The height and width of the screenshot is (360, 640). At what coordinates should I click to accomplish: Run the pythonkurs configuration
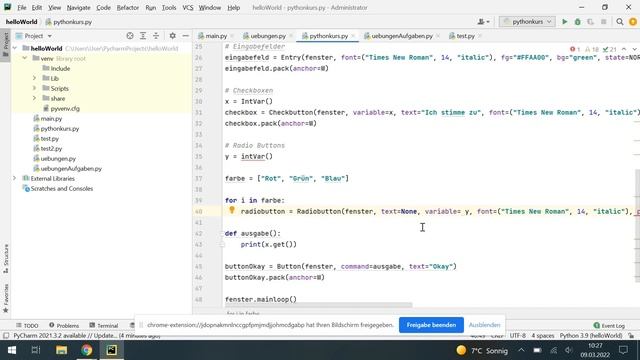coord(564,22)
